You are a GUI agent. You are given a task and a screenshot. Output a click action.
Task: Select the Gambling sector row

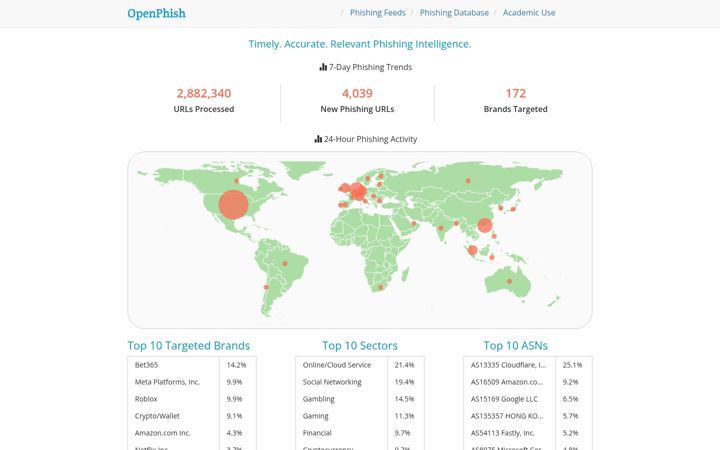360,399
